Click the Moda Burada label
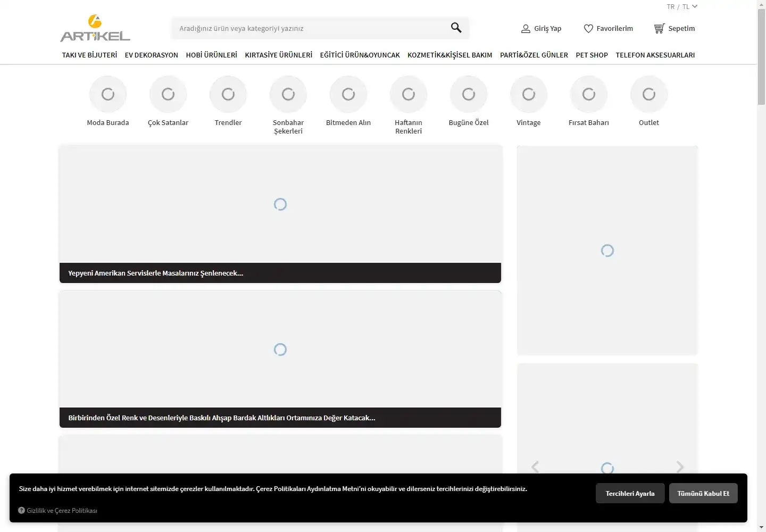The width and height of the screenshot is (766, 532). (x=108, y=122)
